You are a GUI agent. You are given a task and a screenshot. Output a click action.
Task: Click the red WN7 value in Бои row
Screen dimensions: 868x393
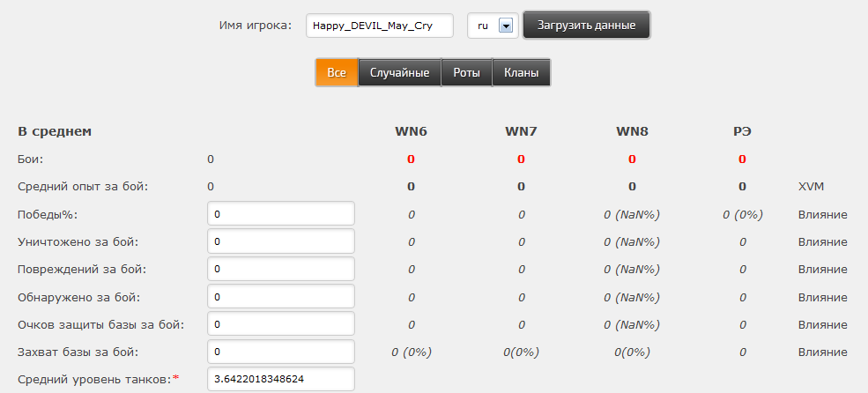point(521,159)
